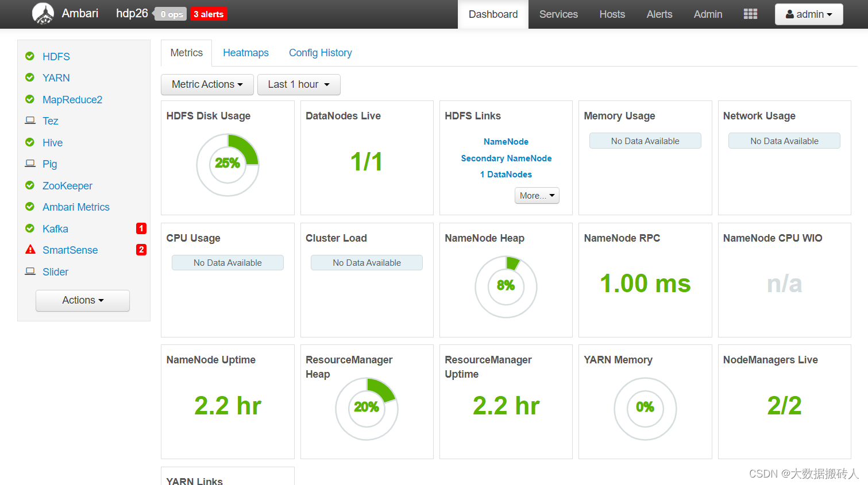This screenshot has height=485, width=868.
Task: Click the NodeManagers Live 2/2 value
Action: tap(784, 406)
